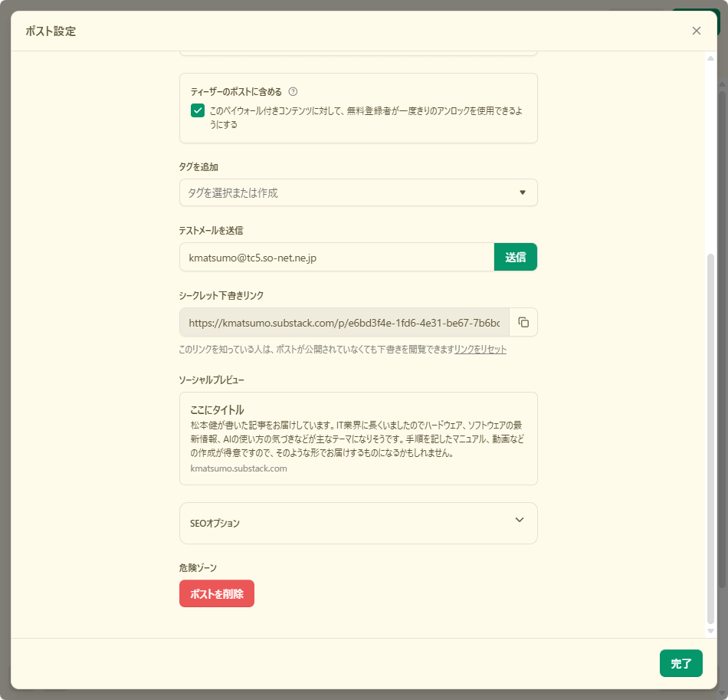
Task: Click the dialog scrollbar thumb
Action: click(x=710, y=439)
